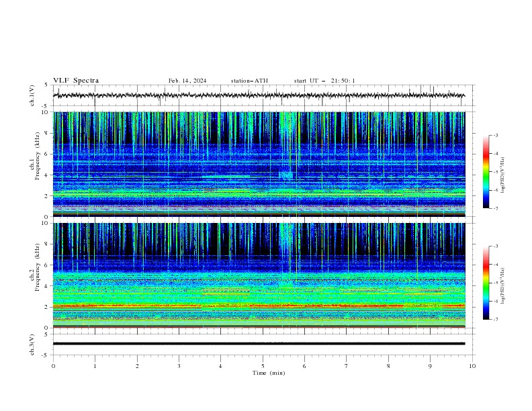Image resolution: width=532 pixels, height=411 pixels.
Task: Click bottom time axis tick label "10"
Action: [472, 366]
